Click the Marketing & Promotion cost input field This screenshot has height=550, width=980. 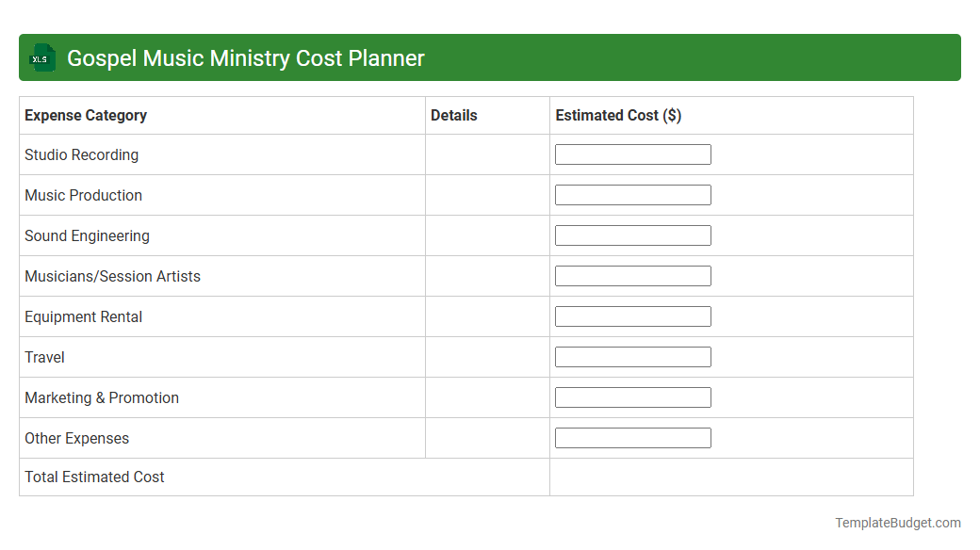click(633, 396)
